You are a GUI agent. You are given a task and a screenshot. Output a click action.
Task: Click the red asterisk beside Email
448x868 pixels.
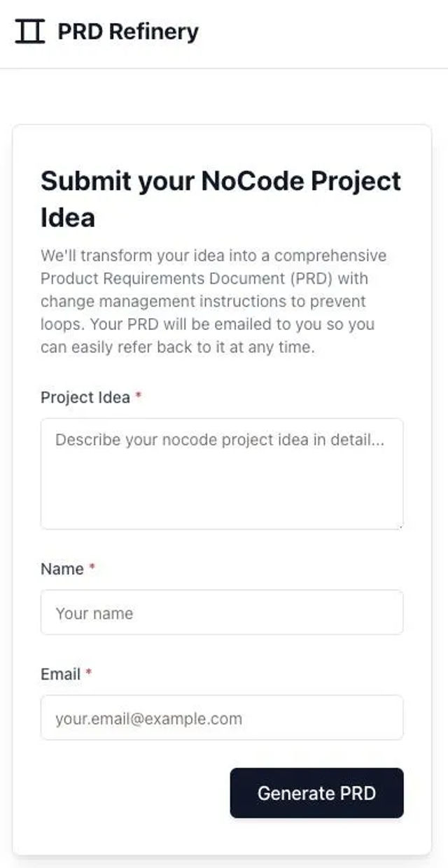[x=89, y=673]
